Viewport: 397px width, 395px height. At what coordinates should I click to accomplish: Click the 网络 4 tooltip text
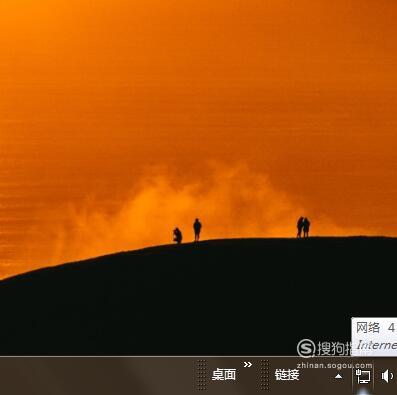click(376, 328)
